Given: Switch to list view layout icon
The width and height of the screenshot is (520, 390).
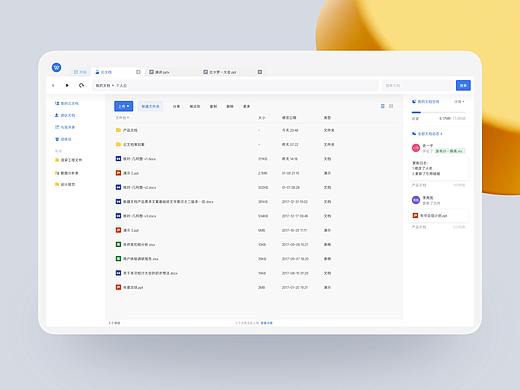Looking at the screenshot, I should [x=383, y=106].
